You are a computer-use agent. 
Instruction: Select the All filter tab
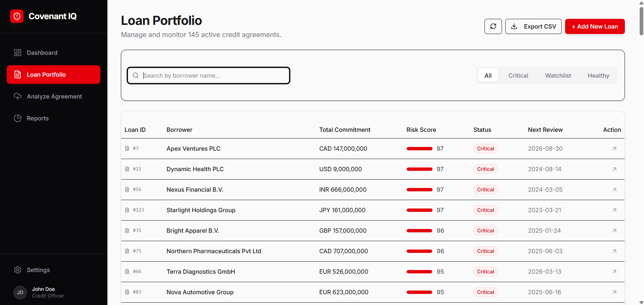488,76
